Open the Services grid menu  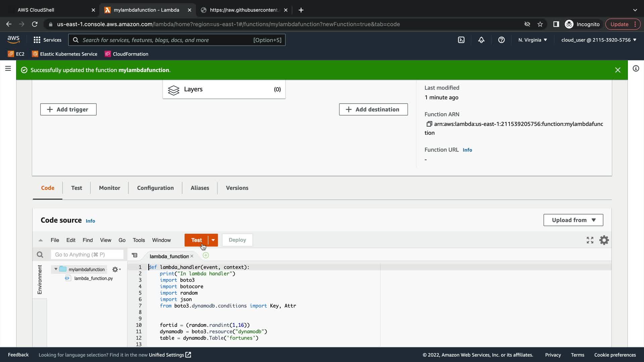pos(47,40)
